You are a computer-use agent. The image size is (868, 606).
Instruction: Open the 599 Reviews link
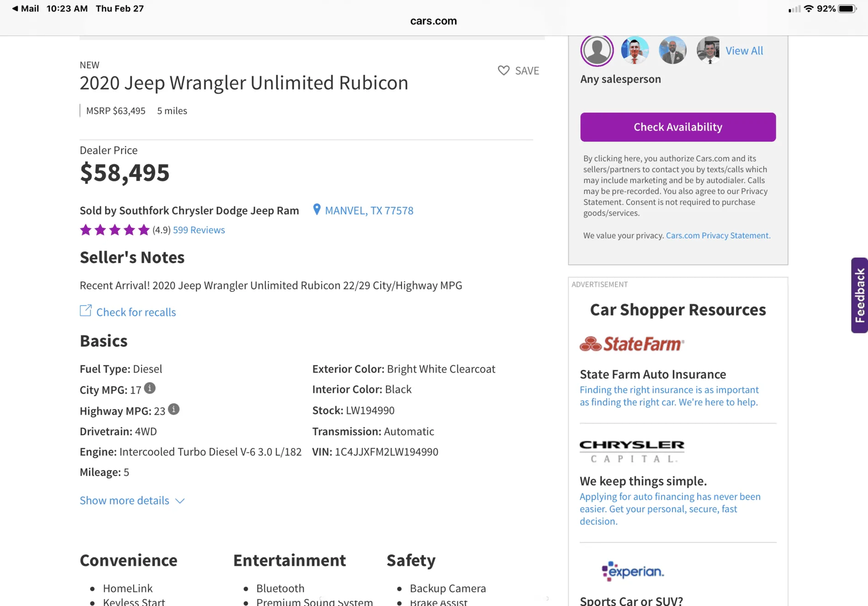199,230
